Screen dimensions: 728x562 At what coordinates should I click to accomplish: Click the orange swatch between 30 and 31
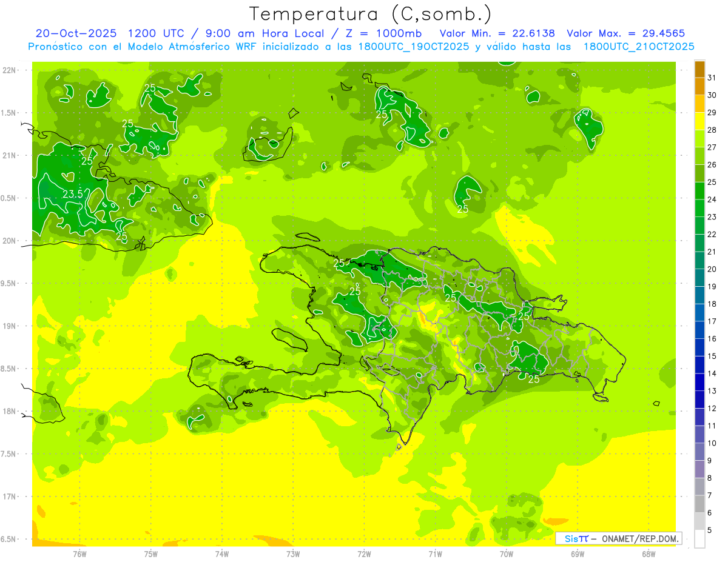699,87
